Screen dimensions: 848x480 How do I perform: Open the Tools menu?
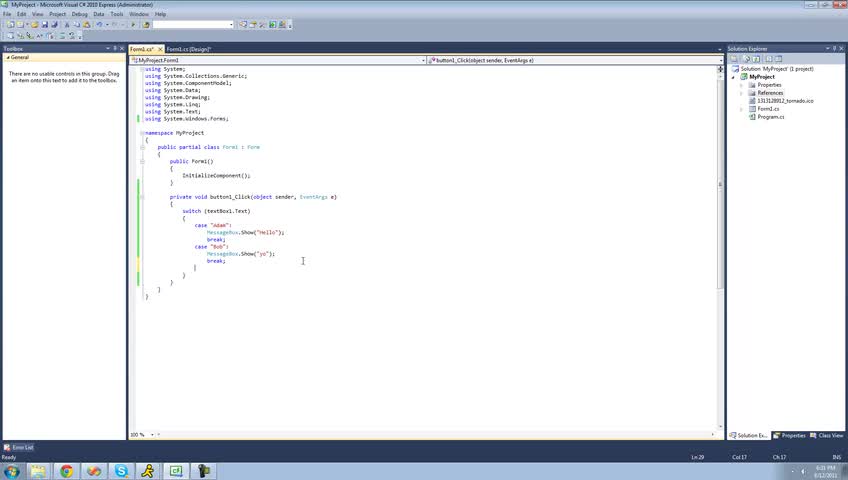pos(117,14)
